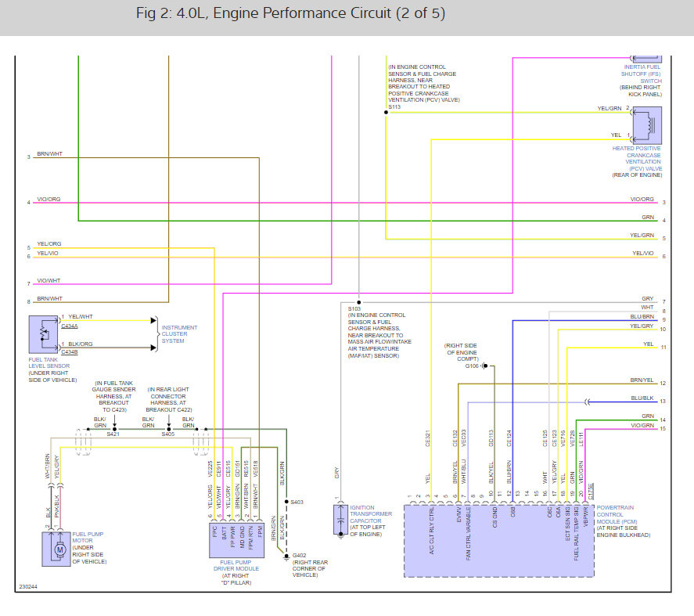The width and height of the screenshot is (694, 616).
Task: Select the fuel pump motor symbol
Action: coord(56,549)
